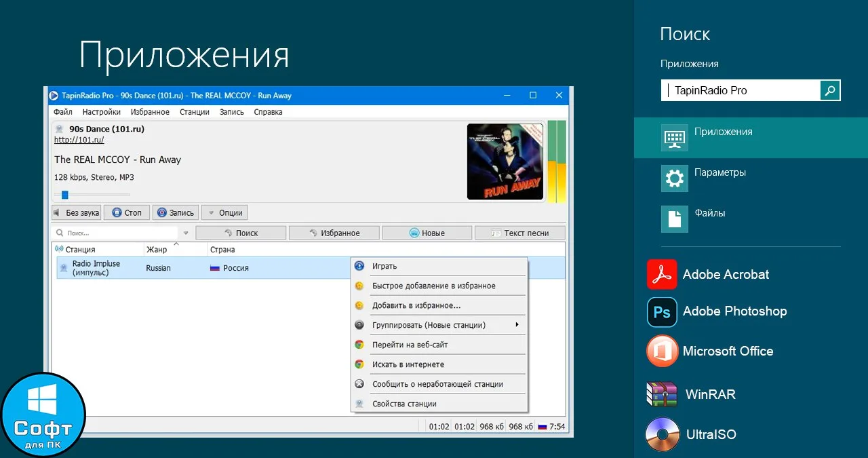Screen dimensions: 868x458
Task: Click the magnifier search icon in Поиск panel
Action: pyautogui.click(x=830, y=90)
